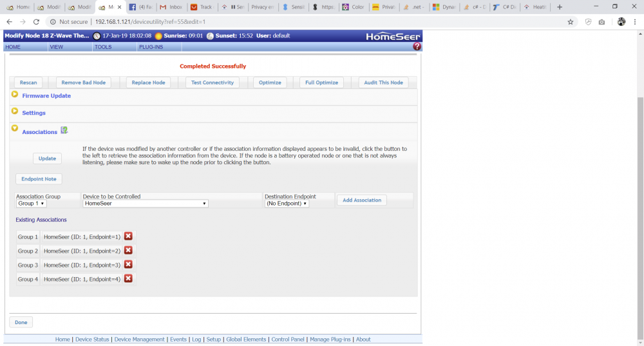Click the browser reload button

pyautogui.click(x=37, y=21)
